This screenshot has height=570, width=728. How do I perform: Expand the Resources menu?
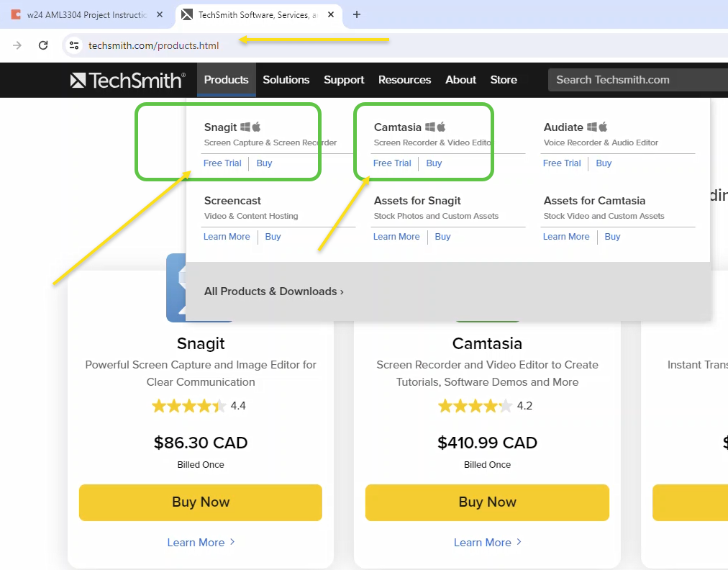click(x=404, y=80)
